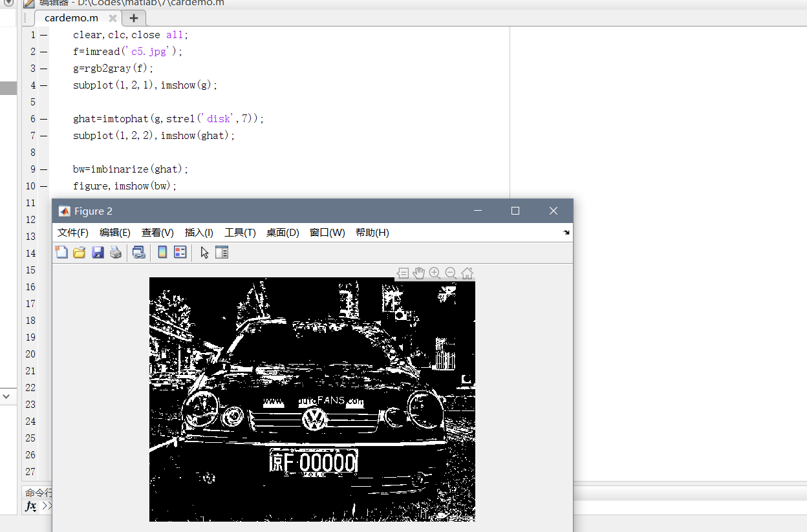Print the figure via printer icon
This screenshot has width=807, height=532.
(116, 253)
